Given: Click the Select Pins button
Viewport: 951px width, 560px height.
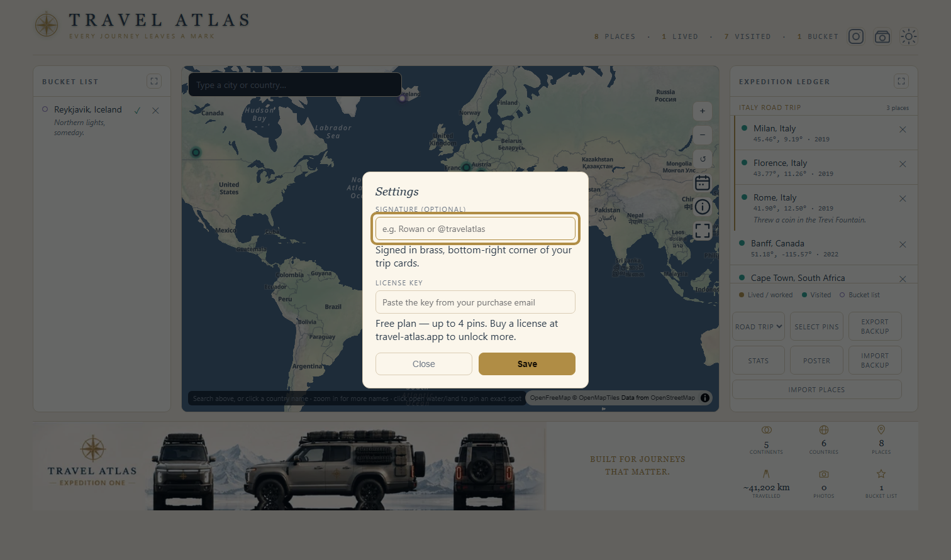Looking at the screenshot, I should click(816, 327).
